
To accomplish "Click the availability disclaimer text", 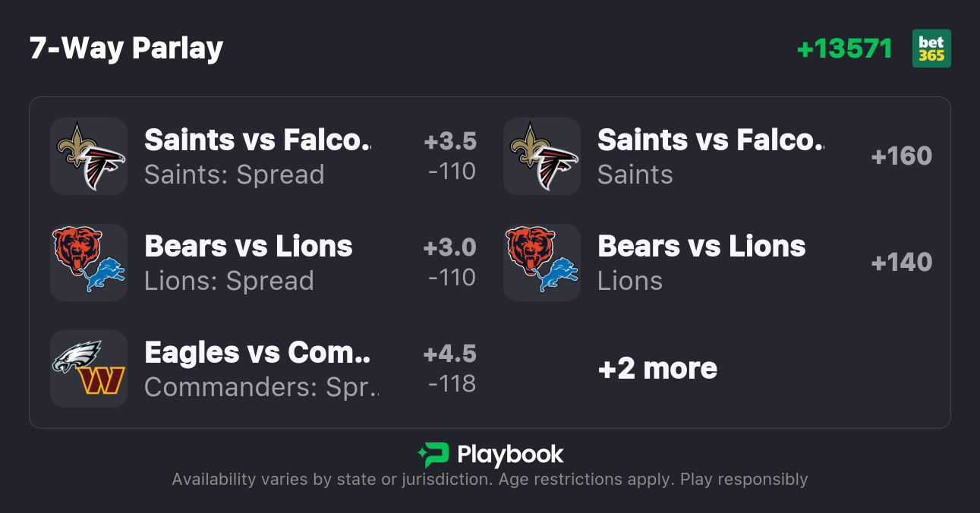I will click(490, 480).
